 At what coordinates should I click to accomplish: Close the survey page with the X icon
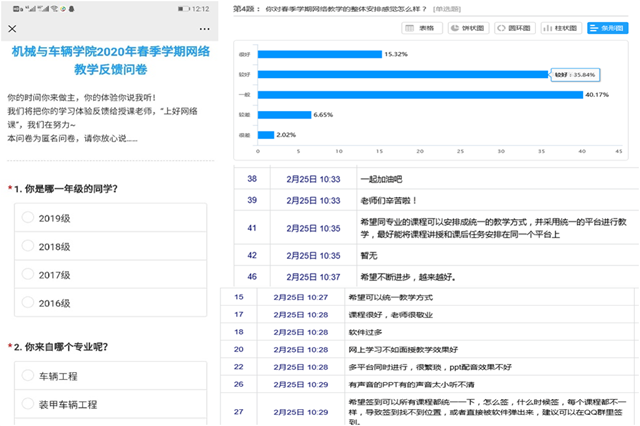click(12, 27)
